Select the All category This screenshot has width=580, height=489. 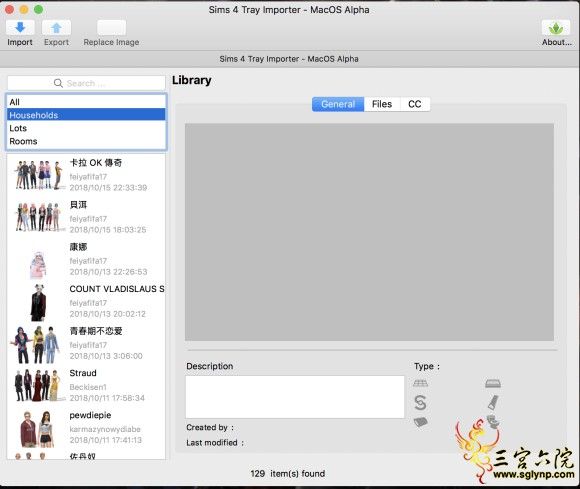point(86,102)
